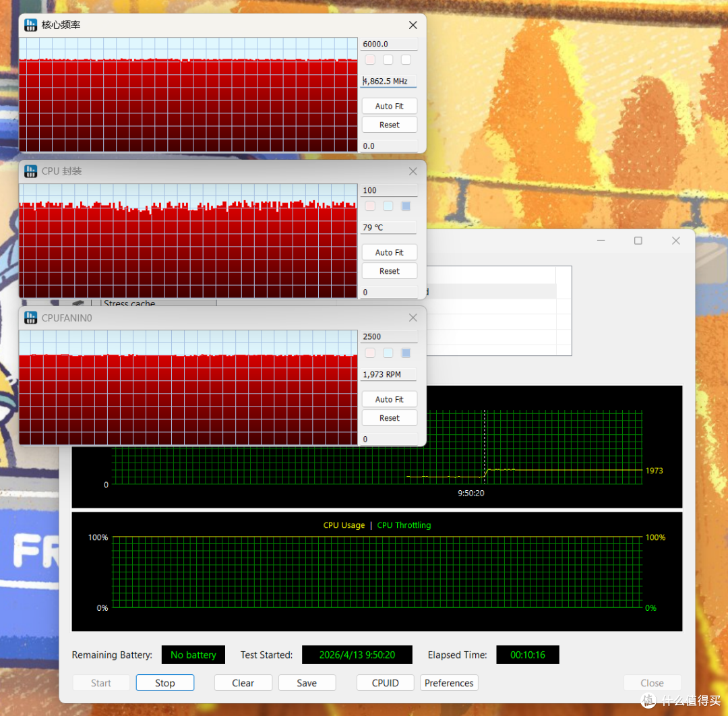Pick the light blue swatch in CPU 封装
728x716 pixels.
[x=388, y=206]
